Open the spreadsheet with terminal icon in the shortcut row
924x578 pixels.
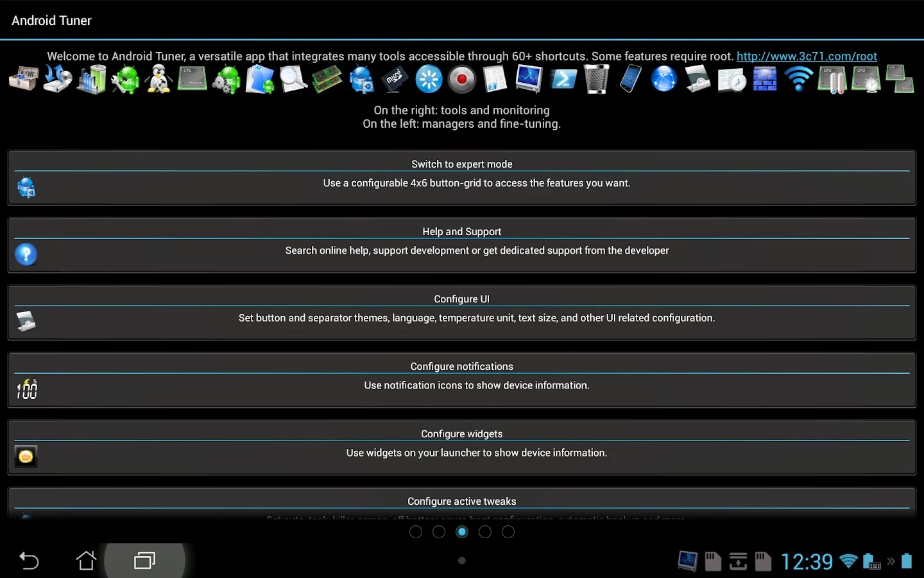coord(495,80)
